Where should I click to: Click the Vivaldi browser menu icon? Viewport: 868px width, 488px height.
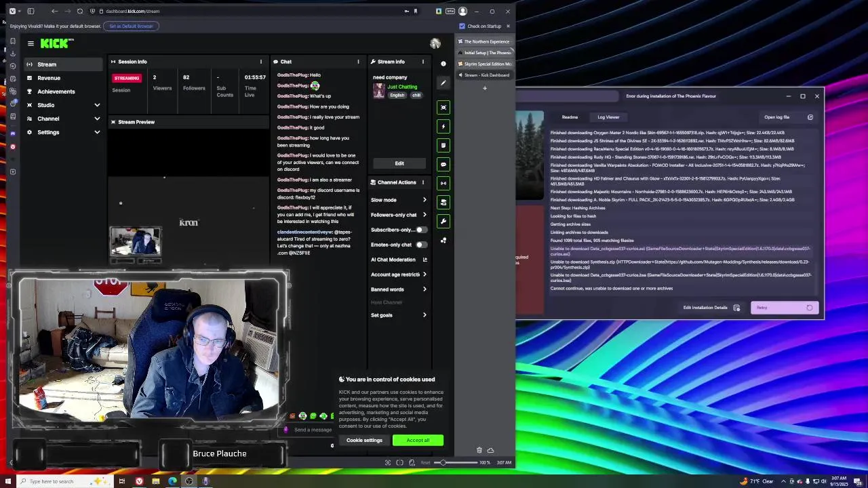[x=12, y=11]
